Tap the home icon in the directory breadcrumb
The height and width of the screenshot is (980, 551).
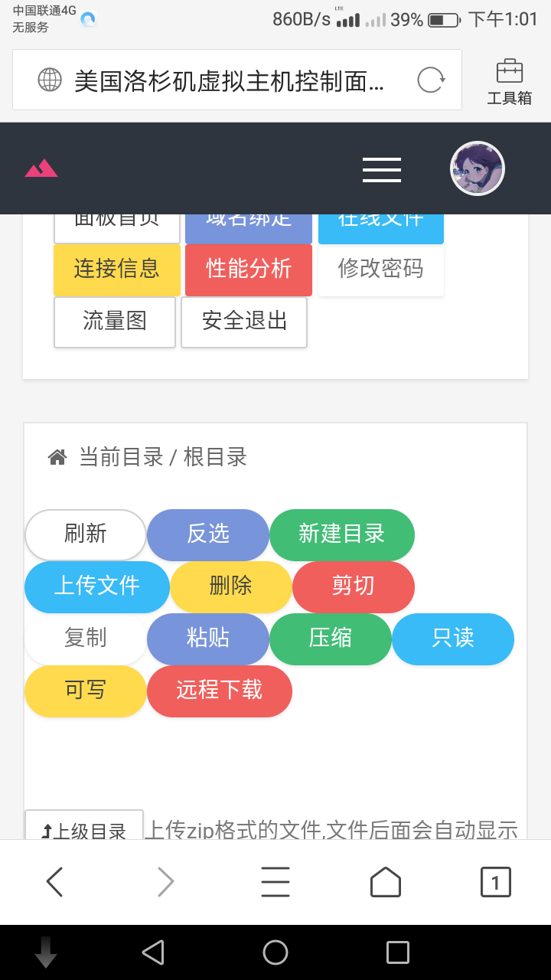point(57,457)
